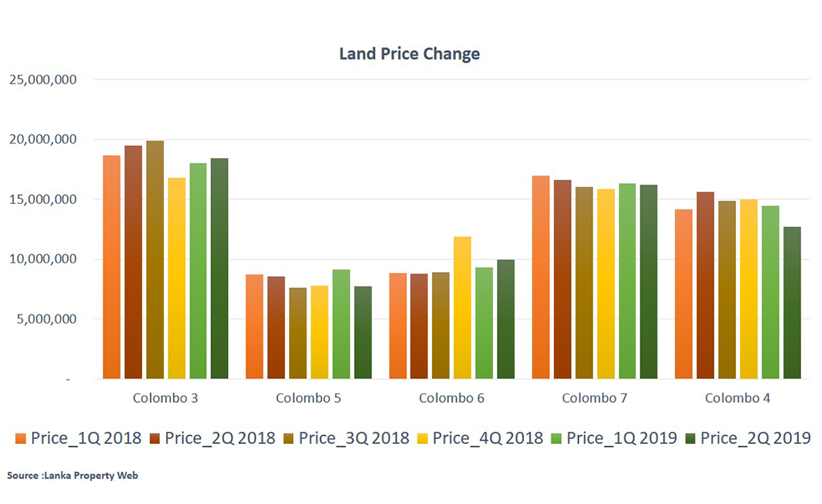
Task: Click the Land Price Change chart title
Action: 409,55
